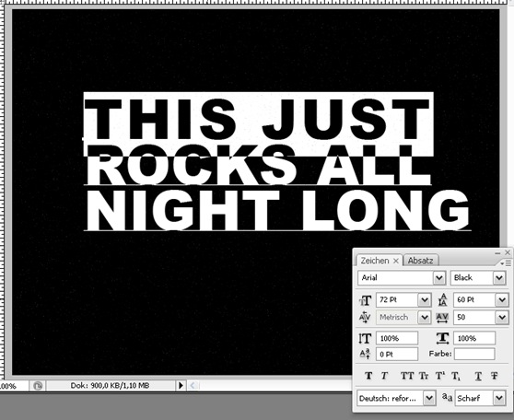
Task: Open the Zeichen panel options menu
Action: coord(506,263)
